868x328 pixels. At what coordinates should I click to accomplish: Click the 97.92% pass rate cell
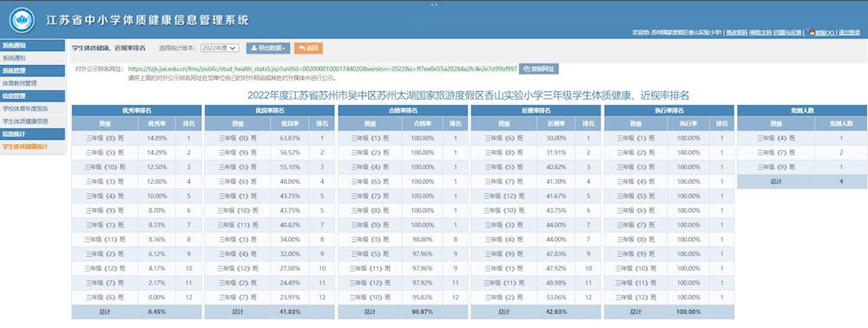click(x=423, y=283)
